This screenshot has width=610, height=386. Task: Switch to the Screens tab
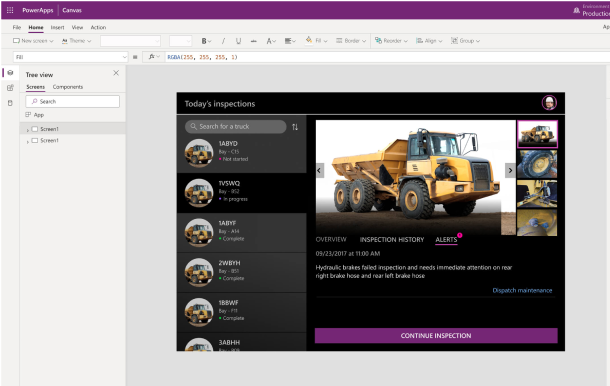coord(35,87)
